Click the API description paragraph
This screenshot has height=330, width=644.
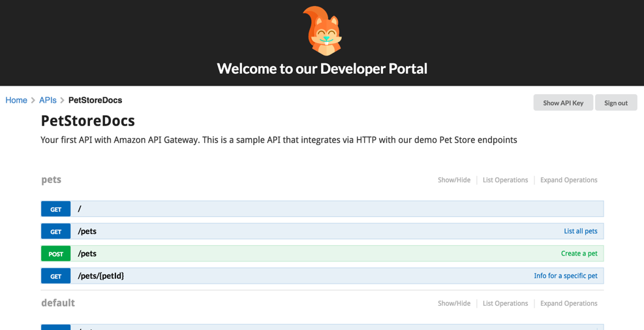[x=279, y=140]
